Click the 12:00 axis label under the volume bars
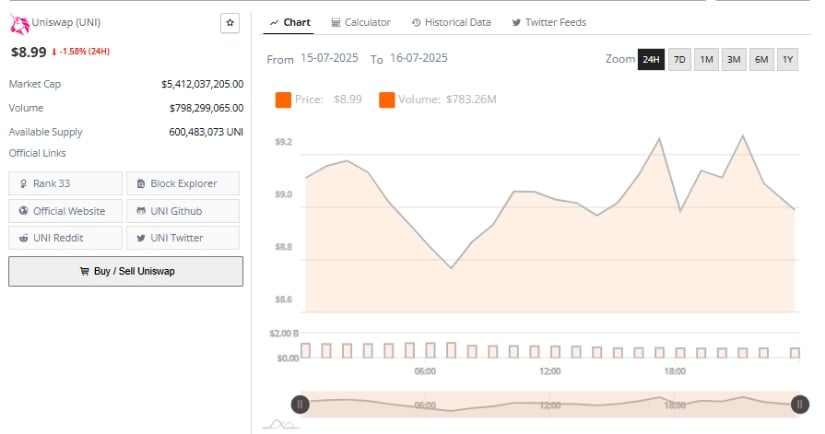Image resolution: width=825 pixels, height=434 pixels. [x=550, y=371]
